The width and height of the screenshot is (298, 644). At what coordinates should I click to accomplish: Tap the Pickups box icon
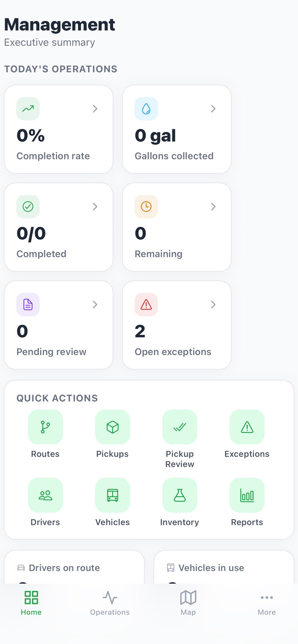[x=113, y=427]
